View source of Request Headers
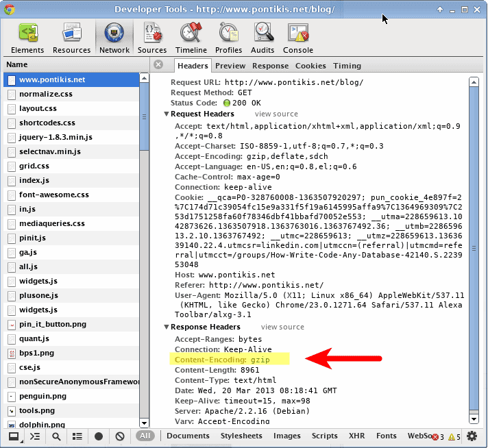488x448 pixels. 276,114
